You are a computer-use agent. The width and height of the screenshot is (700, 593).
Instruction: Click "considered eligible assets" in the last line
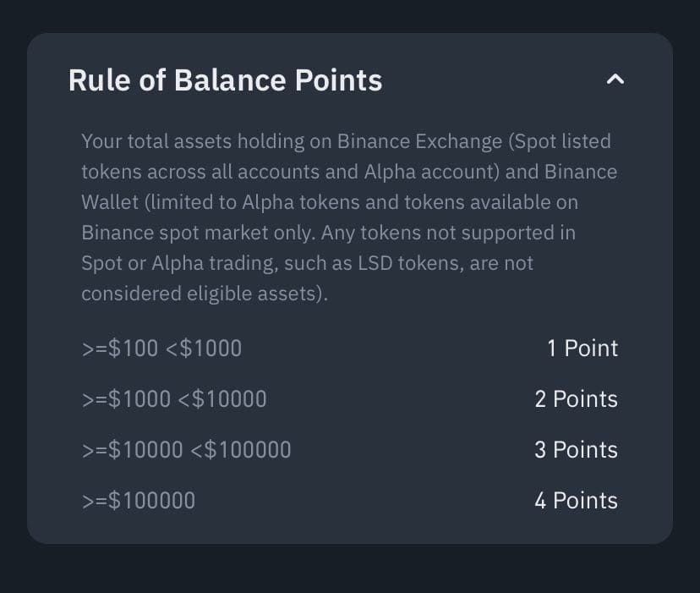200,294
